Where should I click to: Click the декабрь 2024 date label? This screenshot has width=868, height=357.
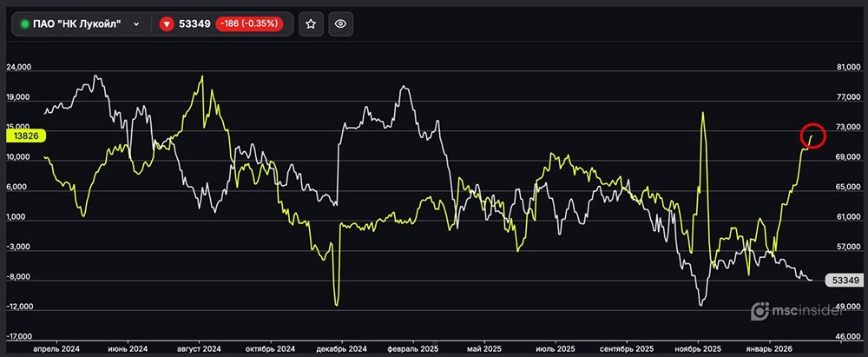[x=341, y=349]
